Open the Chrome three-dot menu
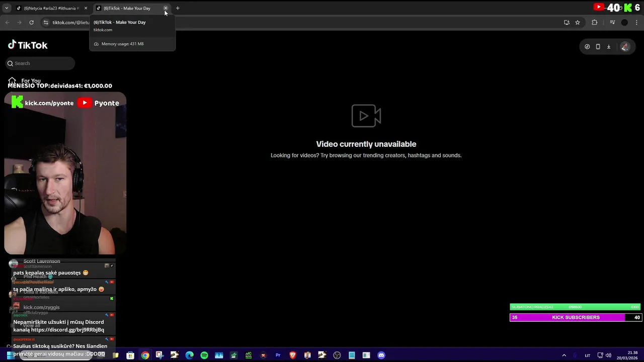This screenshot has height=362, width=644. (x=637, y=22)
